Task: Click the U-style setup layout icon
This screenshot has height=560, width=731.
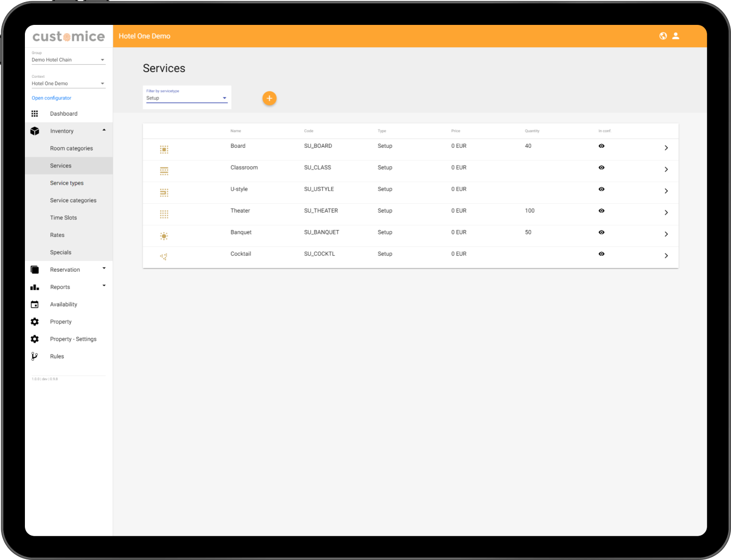Action: (164, 192)
